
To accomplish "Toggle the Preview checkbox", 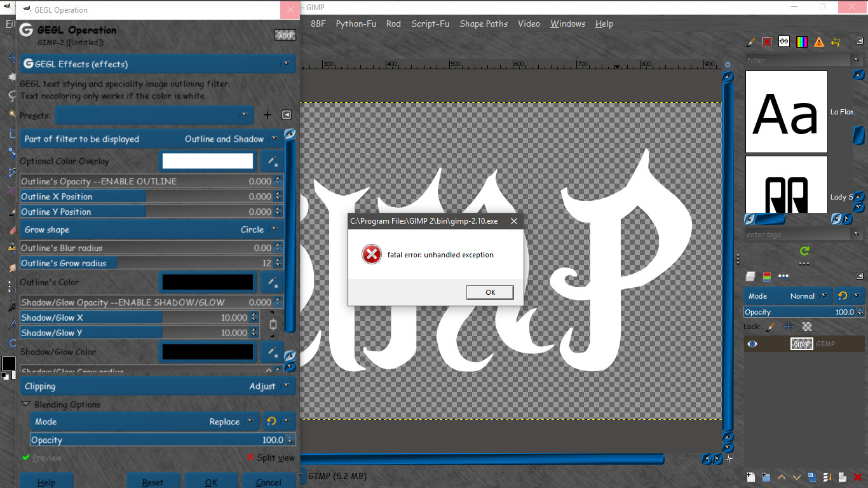I will click(41, 457).
